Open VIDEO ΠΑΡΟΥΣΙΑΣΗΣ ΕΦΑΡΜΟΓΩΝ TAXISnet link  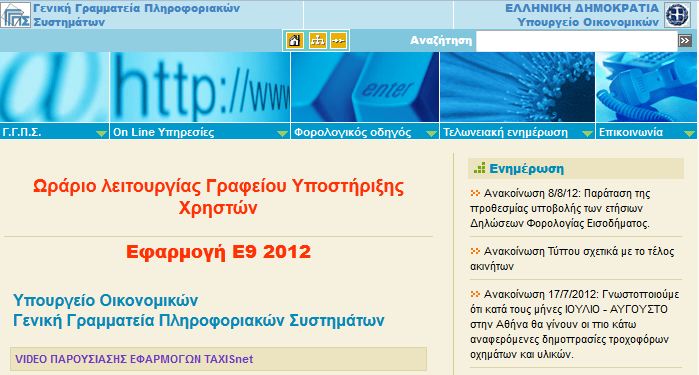(134, 359)
